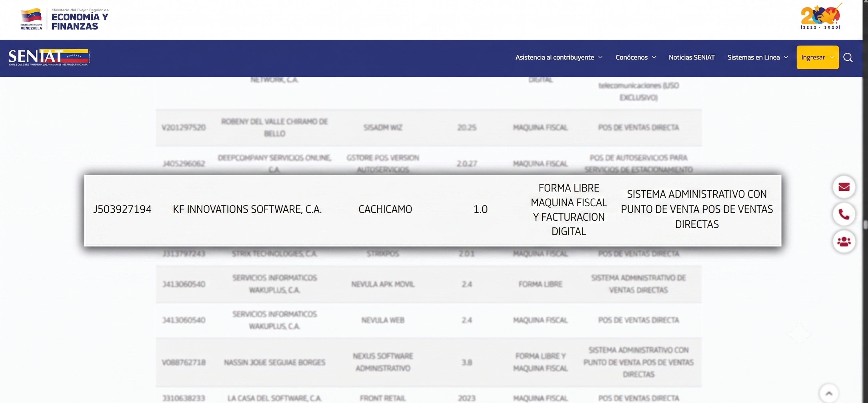Select blurred V201297520 RIF cell
Screen dimensions: 868x403
pos(184,127)
